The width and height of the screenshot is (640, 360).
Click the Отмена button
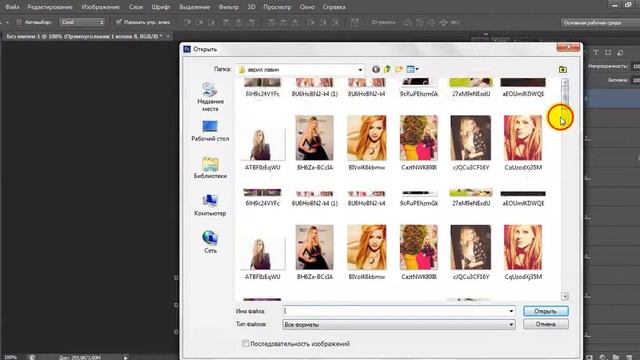click(x=546, y=324)
